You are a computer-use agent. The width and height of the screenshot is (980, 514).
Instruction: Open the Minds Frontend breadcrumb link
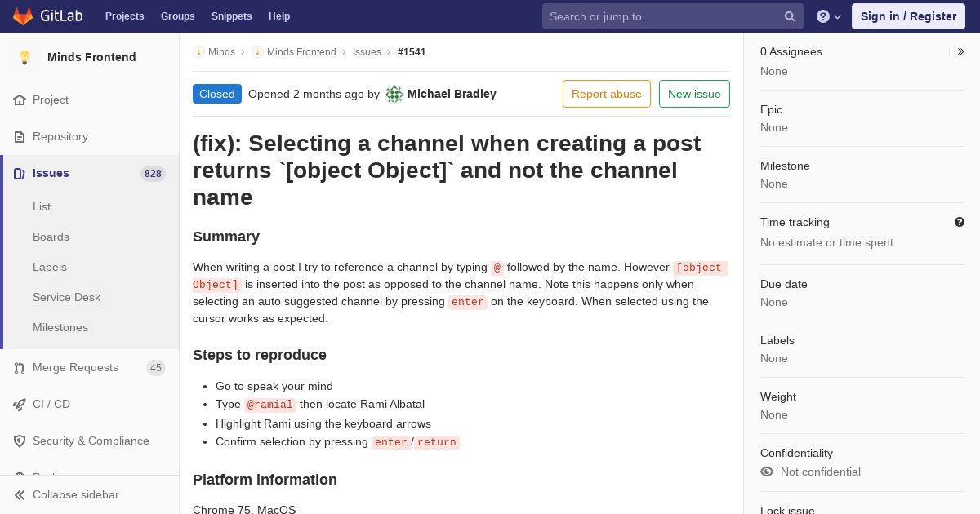[x=301, y=52]
